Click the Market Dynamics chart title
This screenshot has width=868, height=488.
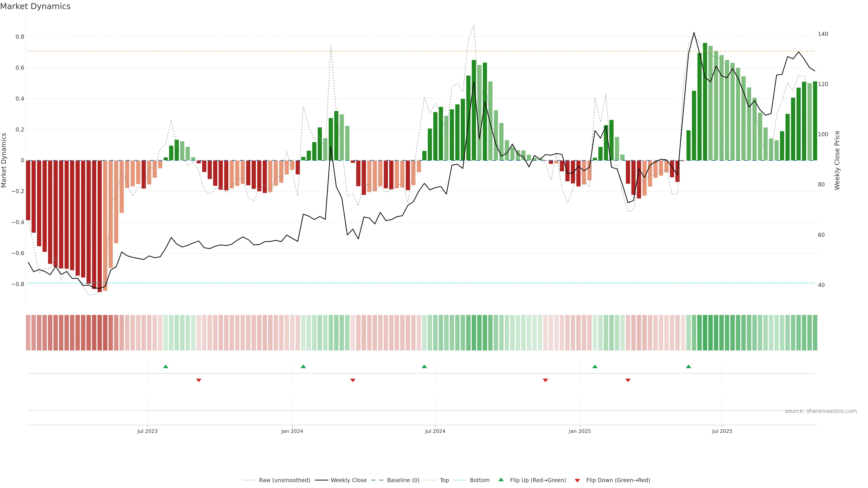(x=35, y=6)
